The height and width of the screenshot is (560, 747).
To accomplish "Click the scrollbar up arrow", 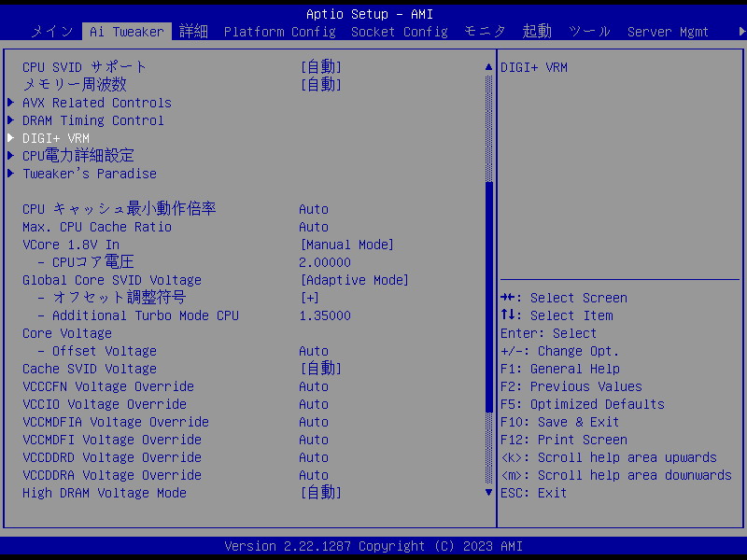I will (488, 67).
